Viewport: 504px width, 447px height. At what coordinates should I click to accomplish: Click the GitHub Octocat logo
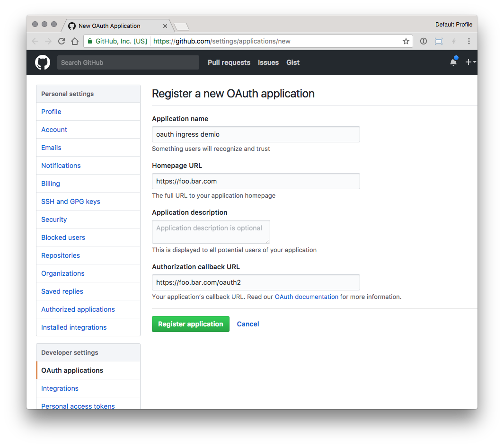click(x=43, y=62)
